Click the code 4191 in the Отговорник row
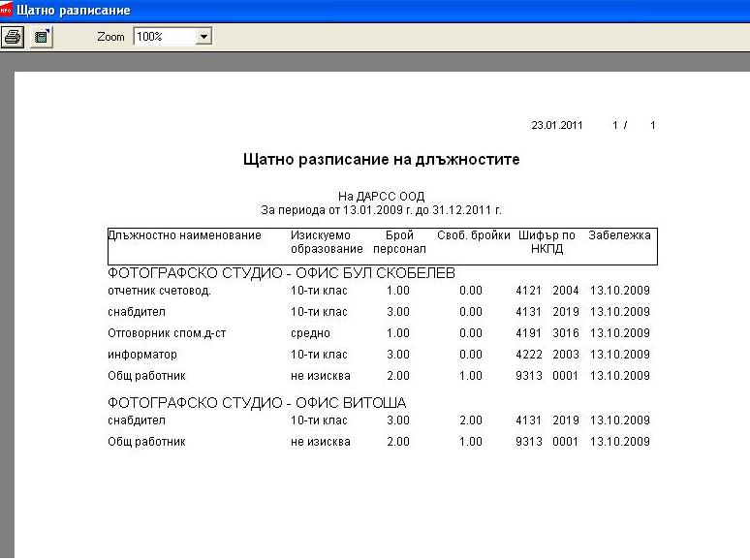Image resolution: width=750 pixels, height=560 pixels. click(x=528, y=333)
